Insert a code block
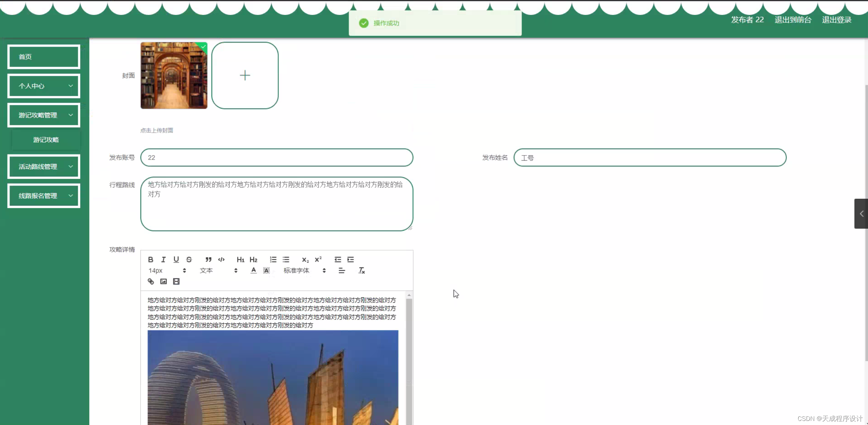The image size is (868, 425). tap(221, 260)
